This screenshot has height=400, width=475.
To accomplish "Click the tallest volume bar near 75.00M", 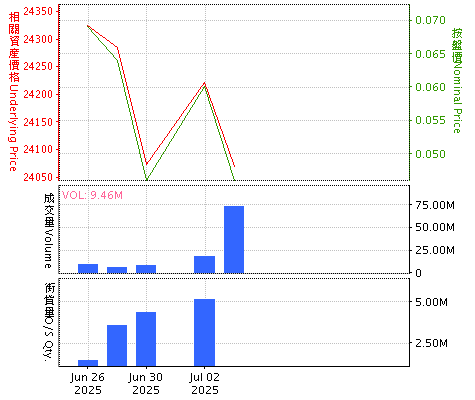I will pos(234,240).
